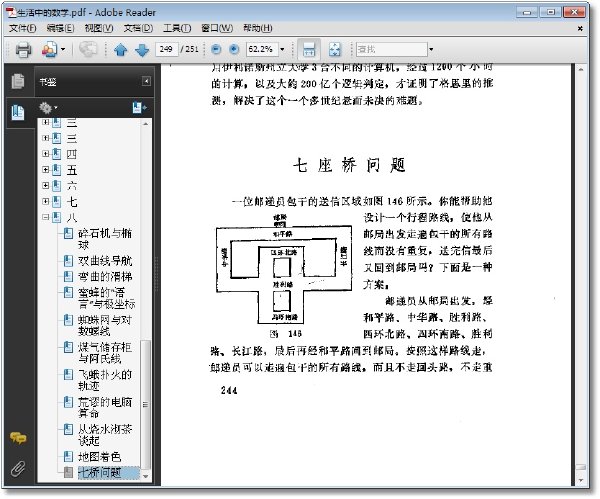Image resolution: width=600 pixels, height=499 pixels.
Task: Open the bookmarks options gear menu
Action: click(x=48, y=108)
